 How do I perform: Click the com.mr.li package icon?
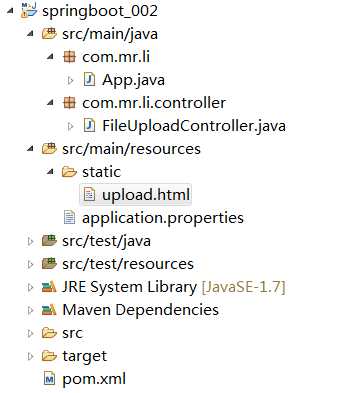(69, 57)
